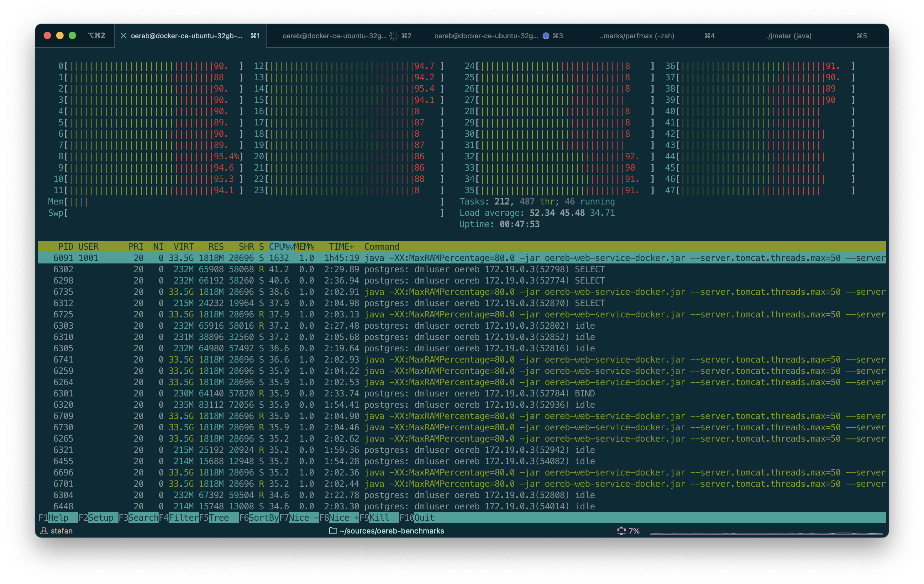Click the folder icon in the status bar
This screenshot has height=584, width=924.
tap(333, 531)
